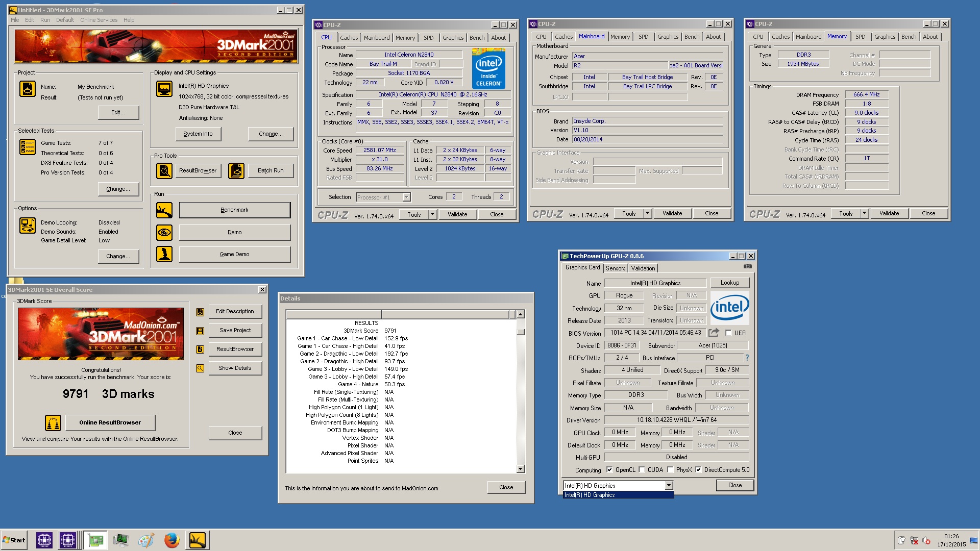Click the volume muted tray icon
The width and height of the screenshot is (980, 551).
[926, 541]
